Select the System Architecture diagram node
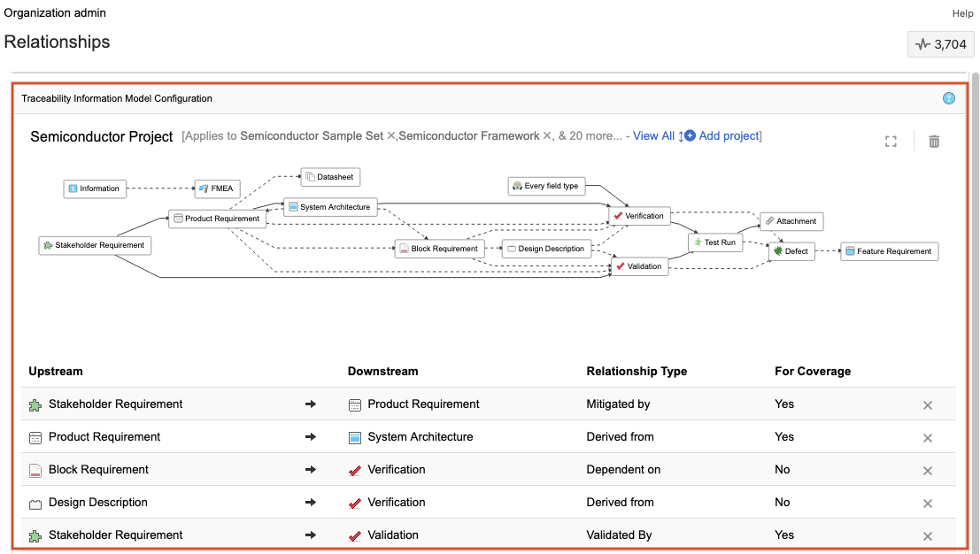The image size is (980, 554). click(x=330, y=207)
